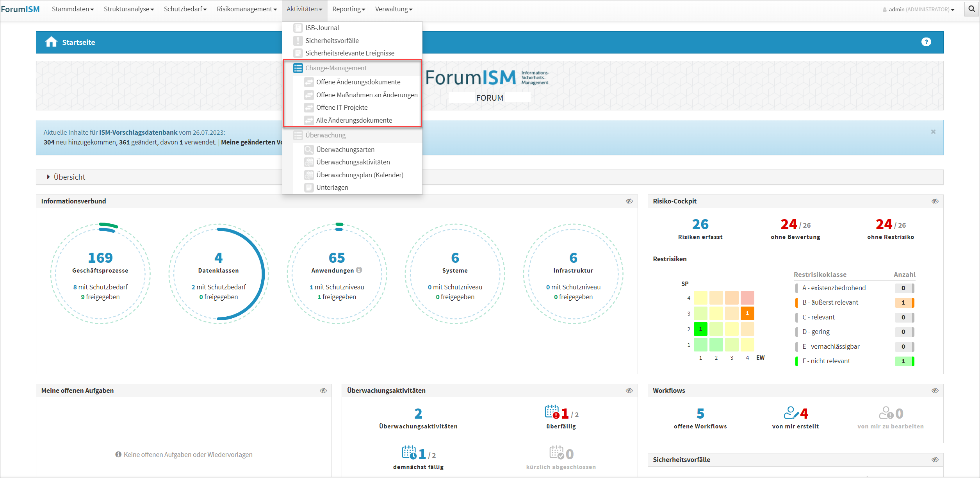Hide the Informationsverbund panel
The width and height of the screenshot is (980, 478).
629,201
